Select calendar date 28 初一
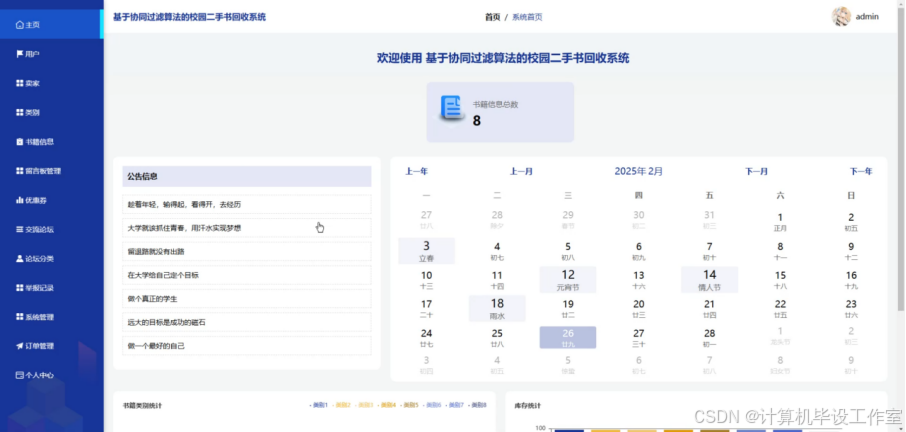Image resolution: width=906 pixels, height=432 pixels. (x=710, y=337)
